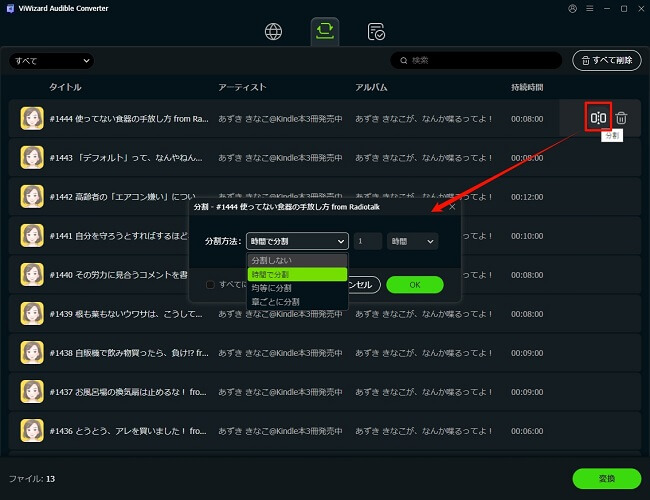The image size is (650, 500).
Task: Choose 均等に分割 option in dropdown list
Action: [297, 288]
